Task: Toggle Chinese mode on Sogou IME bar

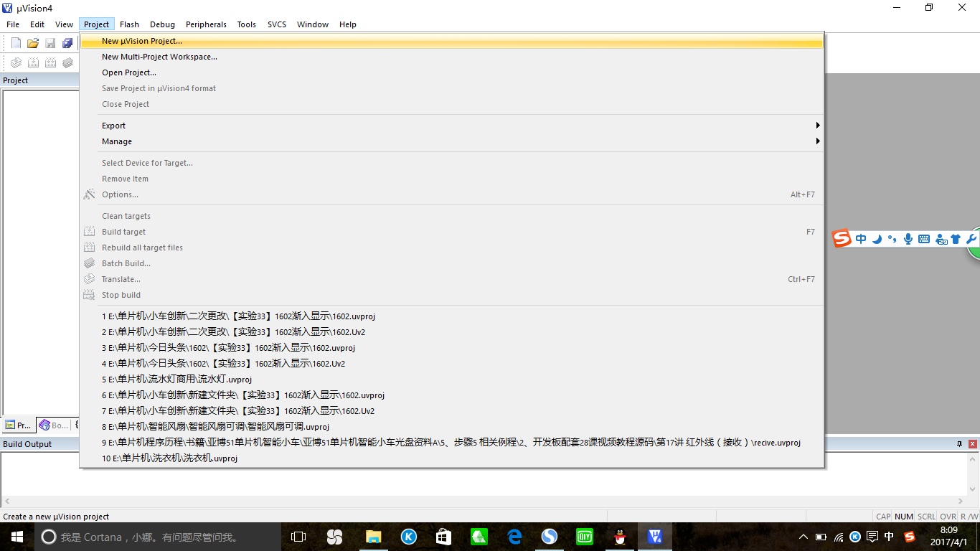Action: 861,239
